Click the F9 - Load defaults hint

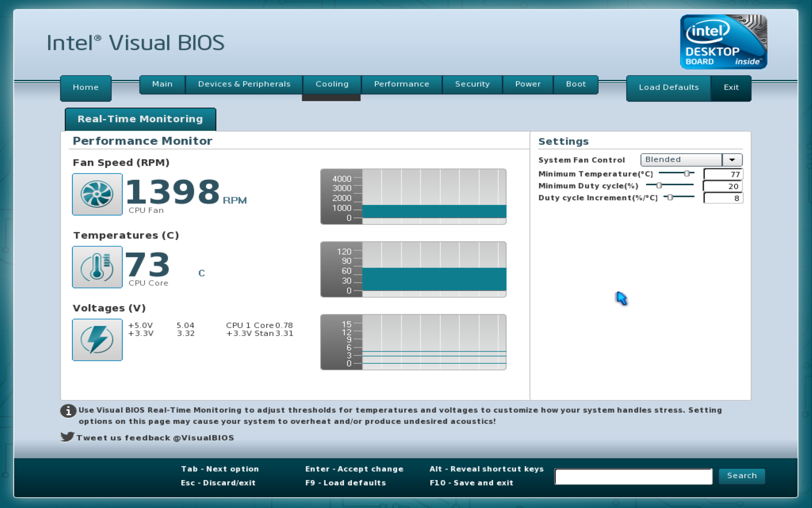[x=346, y=483]
